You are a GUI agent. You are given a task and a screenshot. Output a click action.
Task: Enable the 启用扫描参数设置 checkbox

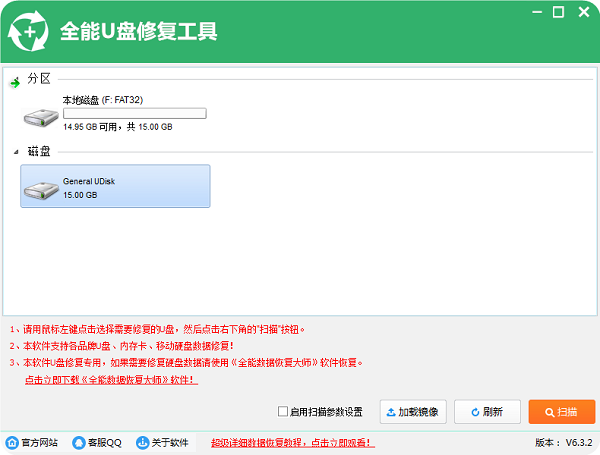[x=283, y=411]
